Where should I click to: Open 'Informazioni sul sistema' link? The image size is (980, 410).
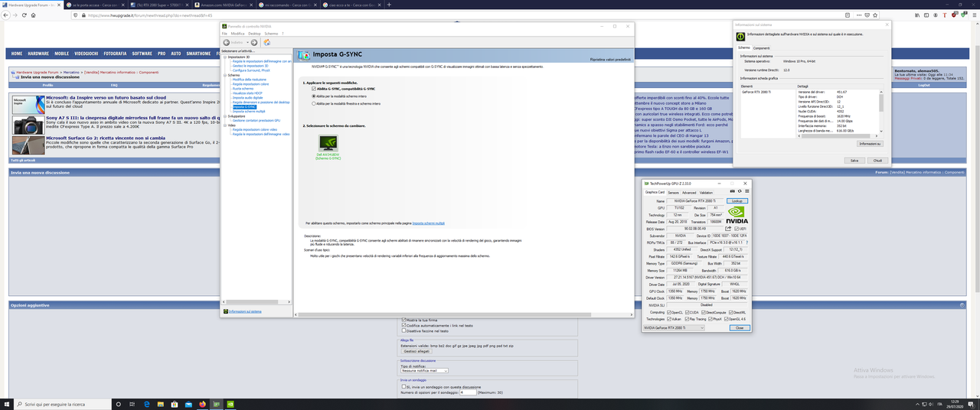(245, 311)
